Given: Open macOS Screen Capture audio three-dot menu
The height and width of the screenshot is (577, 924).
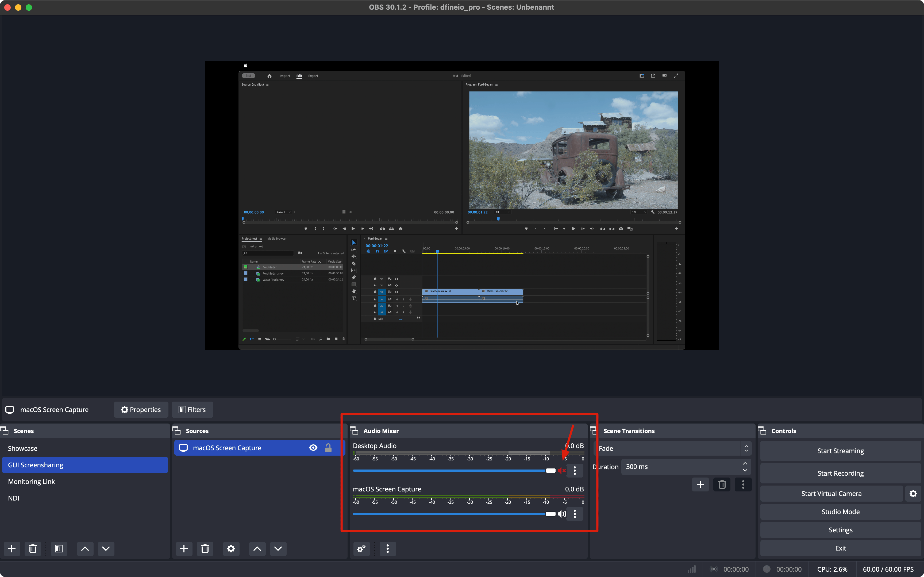Looking at the screenshot, I should 575,514.
